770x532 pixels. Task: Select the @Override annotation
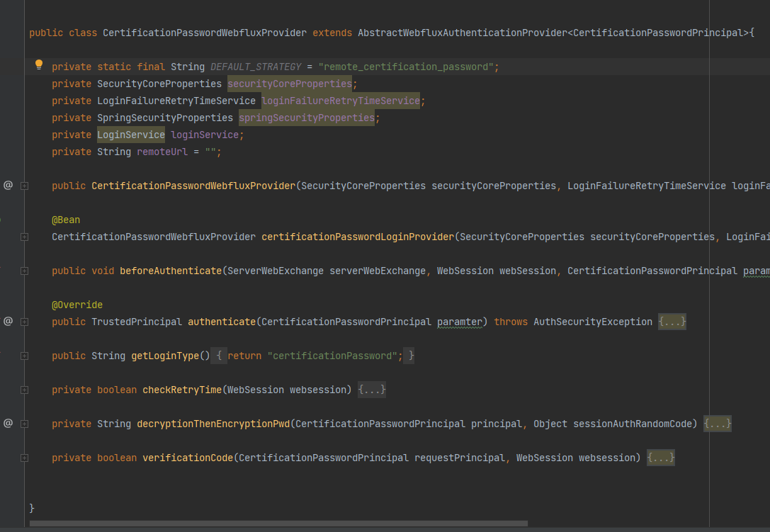tap(77, 305)
